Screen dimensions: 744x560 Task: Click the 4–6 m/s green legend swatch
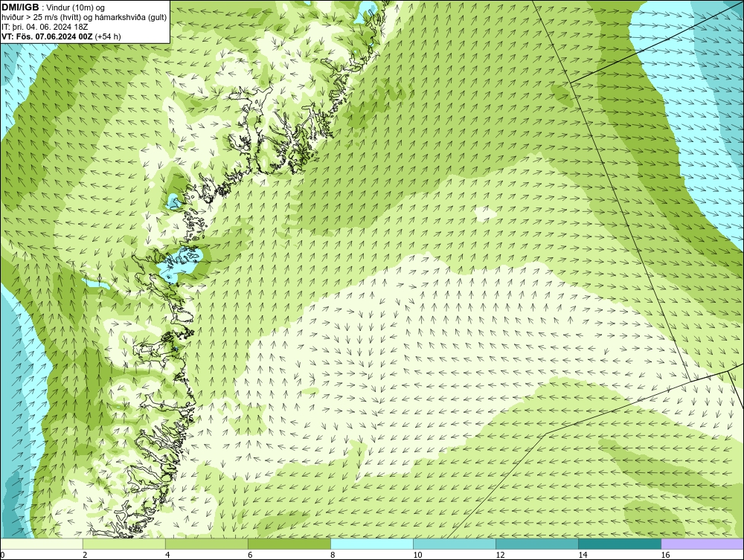pos(207,544)
